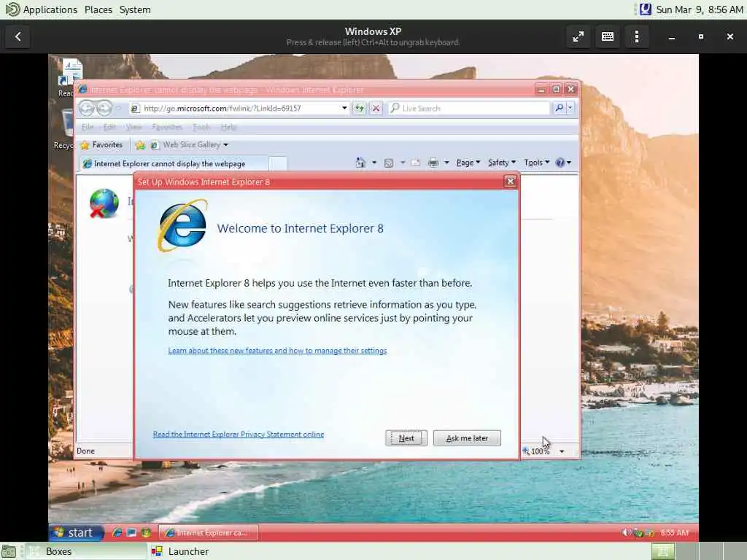Click the Live Search magnifier button

pos(560,108)
